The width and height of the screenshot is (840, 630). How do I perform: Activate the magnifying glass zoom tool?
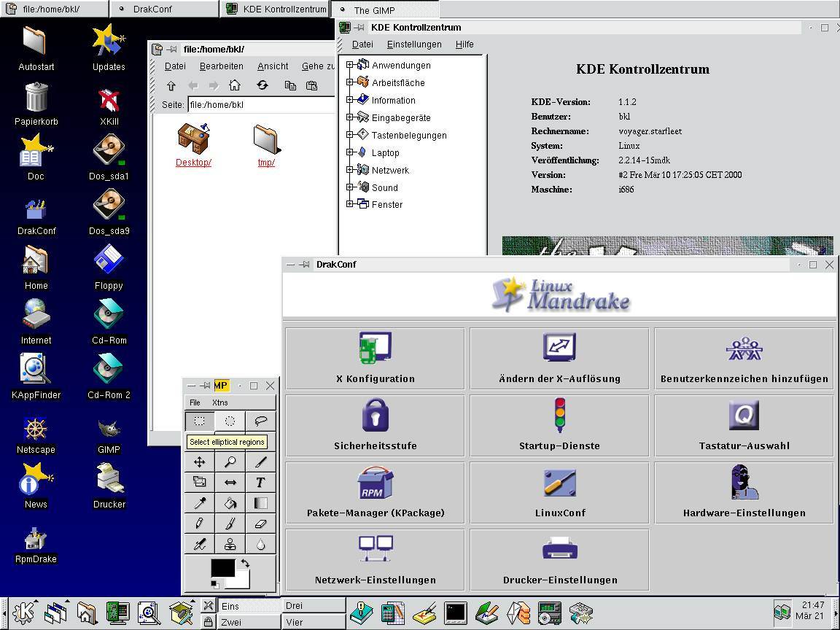coord(230,462)
